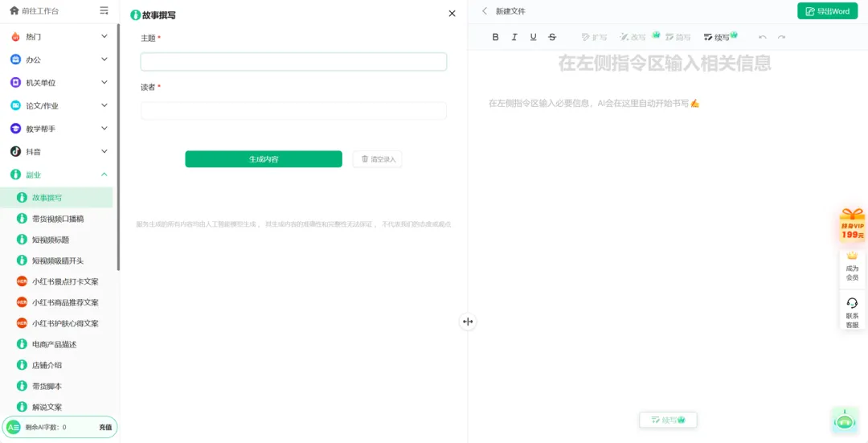Click 成为会员 crown button
The width and height of the screenshot is (868, 443).
(853, 267)
